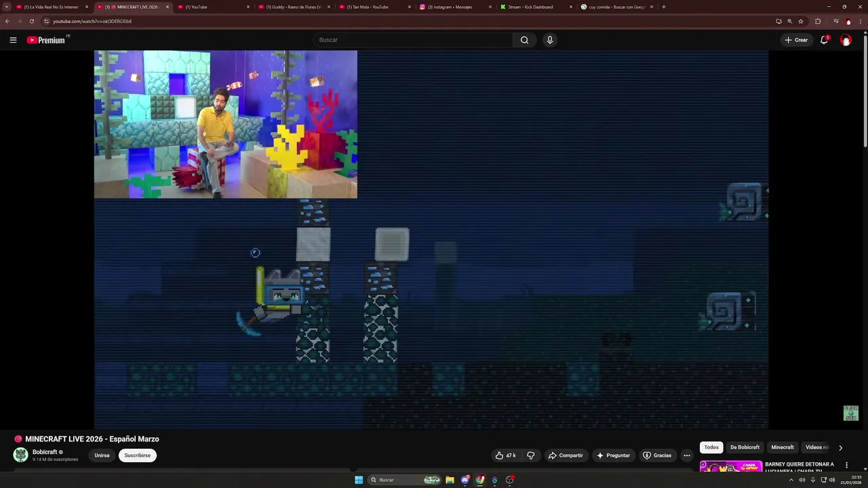Close the La Vida Real tab
This screenshot has width=868, height=488.
(87, 7)
